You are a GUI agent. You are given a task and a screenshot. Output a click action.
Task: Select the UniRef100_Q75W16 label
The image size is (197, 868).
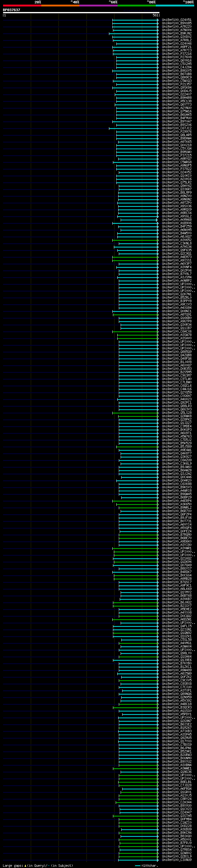[177, 111]
